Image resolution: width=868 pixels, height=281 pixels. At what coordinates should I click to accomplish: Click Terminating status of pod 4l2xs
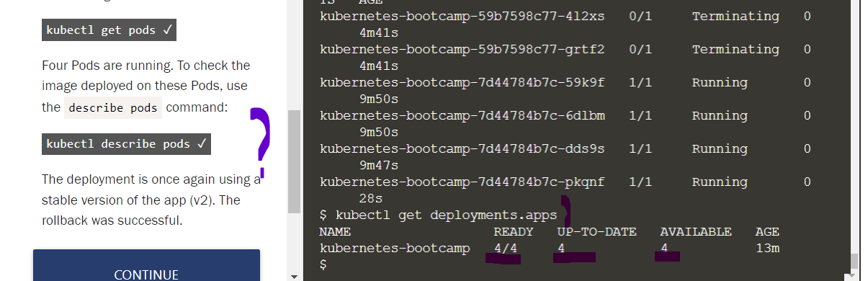[x=735, y=16]
